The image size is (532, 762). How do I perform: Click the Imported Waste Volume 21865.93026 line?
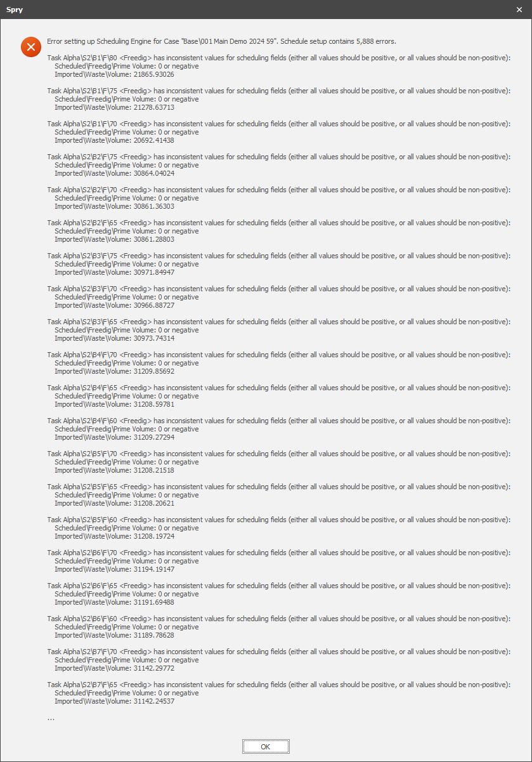click(x=114, y=74)
